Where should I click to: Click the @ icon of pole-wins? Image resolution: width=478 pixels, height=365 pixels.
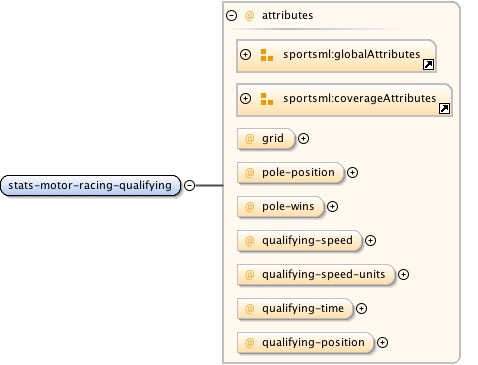coord(249,207)
